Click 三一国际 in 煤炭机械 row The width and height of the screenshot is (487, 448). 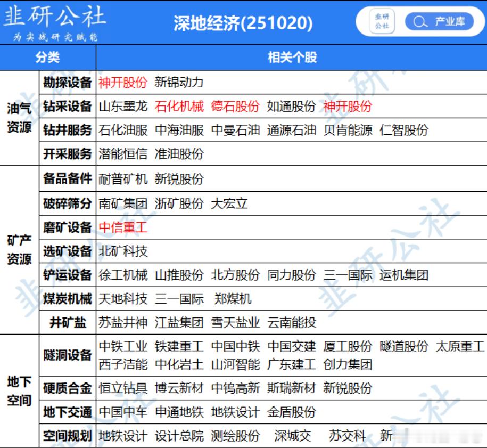pyautogui.click(x=179, y=299)
